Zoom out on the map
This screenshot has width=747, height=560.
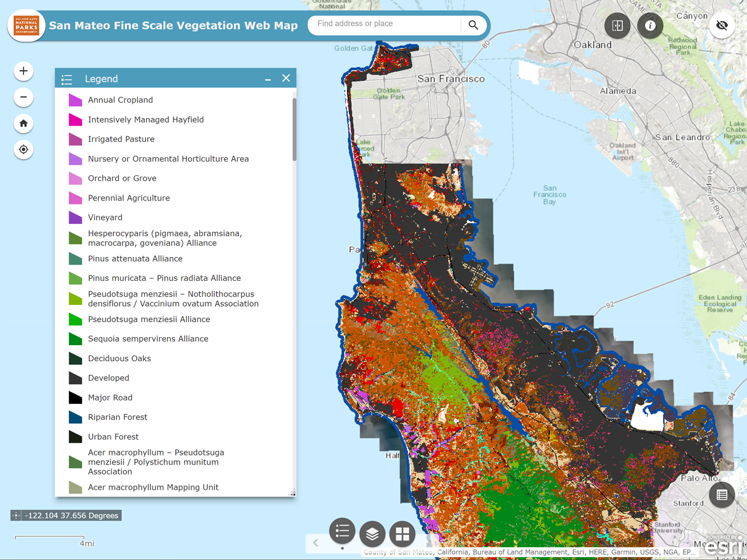23,96
